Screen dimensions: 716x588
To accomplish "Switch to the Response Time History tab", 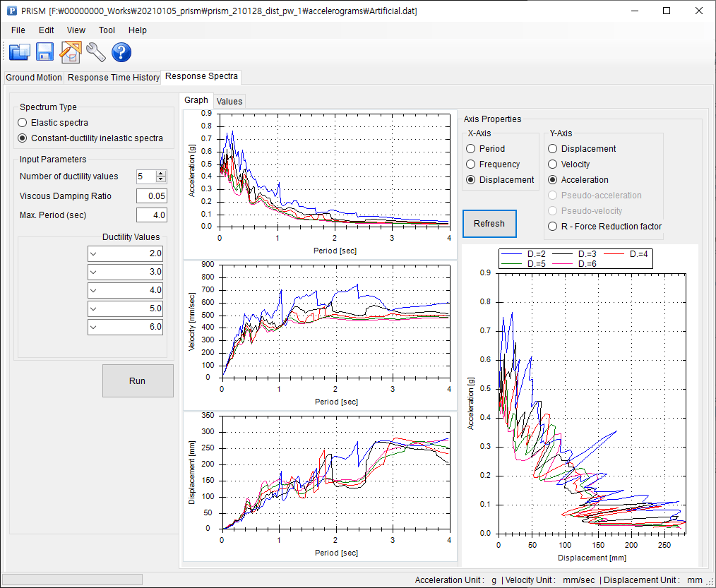I will [x=113, y=78].
